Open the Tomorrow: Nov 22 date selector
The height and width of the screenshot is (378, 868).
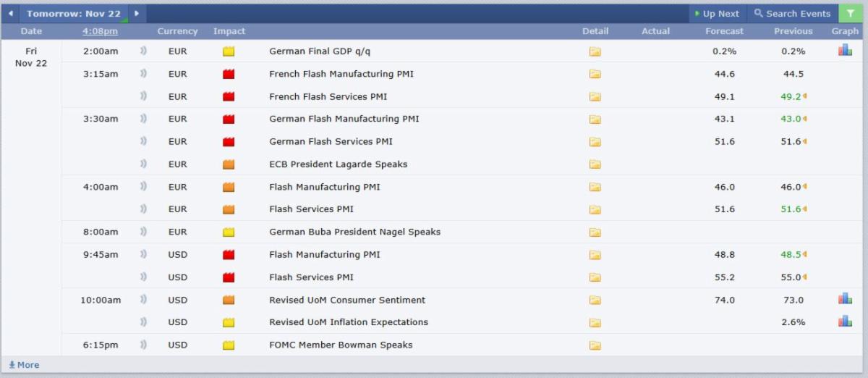74,14
